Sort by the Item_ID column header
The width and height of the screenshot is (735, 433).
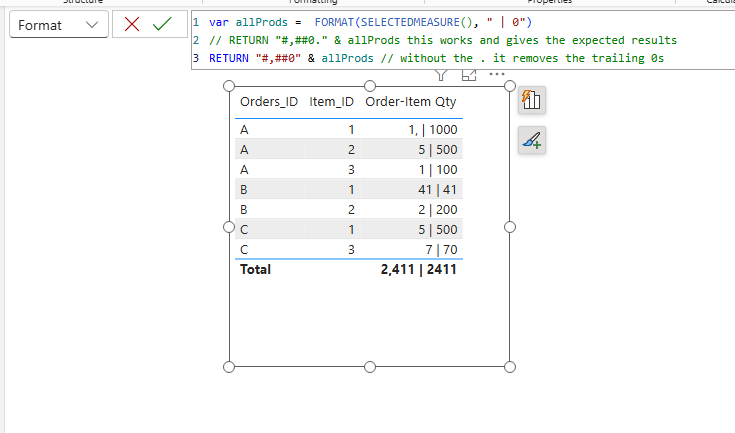[x=331, y=102]
